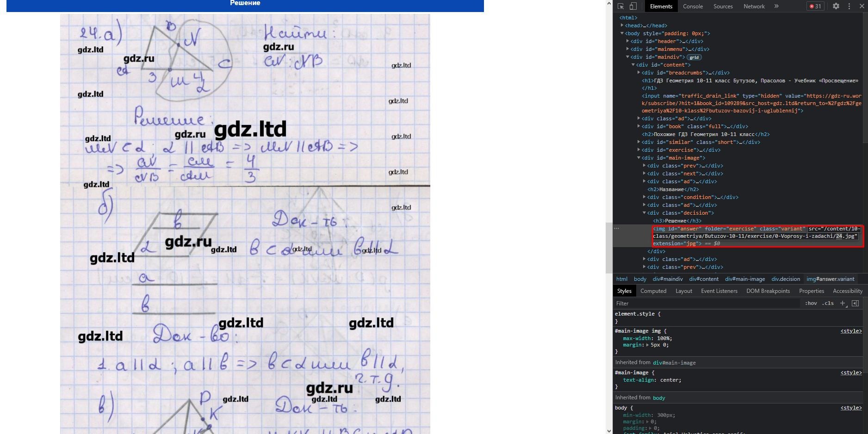868x434 pixels.
Task: Expand the div class next node
Action: pyautogui.click(x=645, y=174)
